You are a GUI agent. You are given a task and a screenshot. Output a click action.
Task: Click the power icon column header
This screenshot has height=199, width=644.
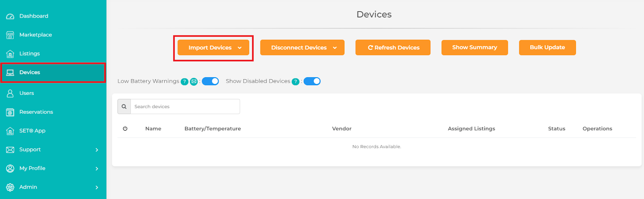[125, 129]
